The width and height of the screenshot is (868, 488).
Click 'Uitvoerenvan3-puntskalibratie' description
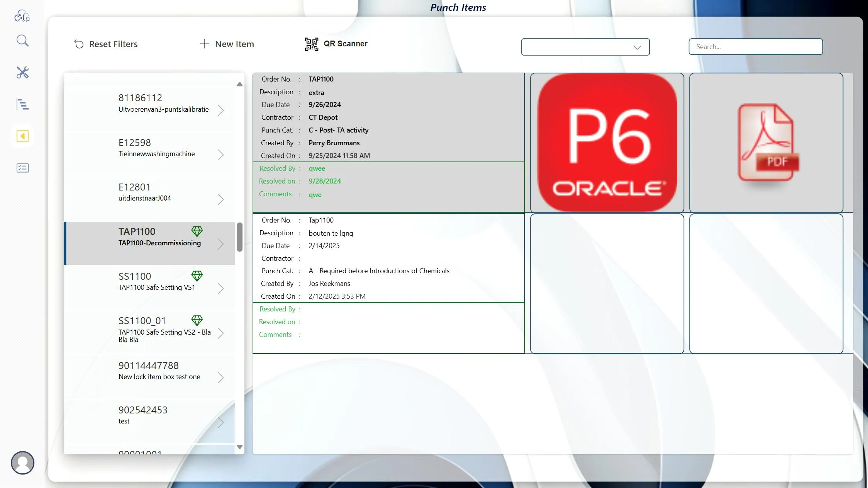click(x=163, y=109)
